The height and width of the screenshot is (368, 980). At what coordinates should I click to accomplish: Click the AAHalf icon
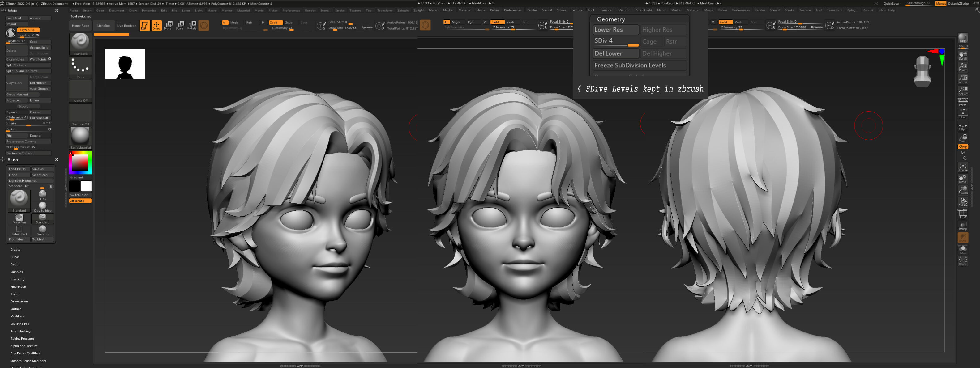[963, 91]
